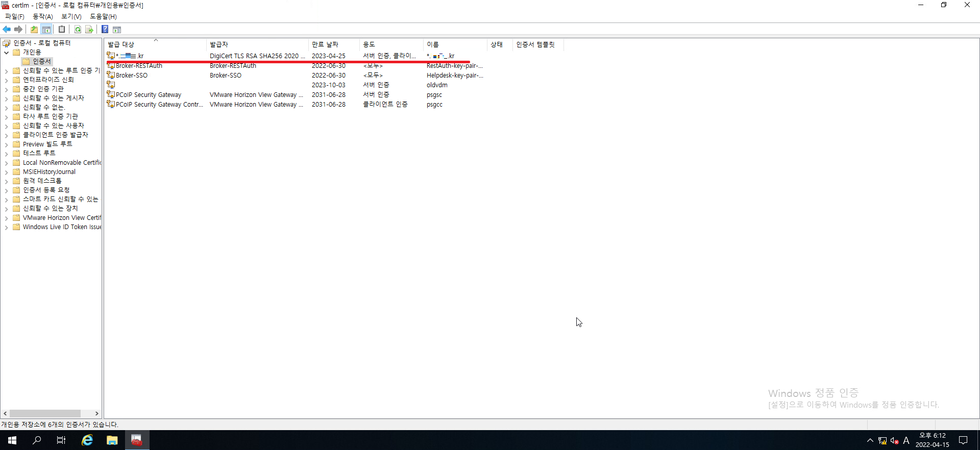Viewport: 980px width, 450px height.
Task: Toggle Show/Hide console tree button
Action: click(x=46, y=30)
